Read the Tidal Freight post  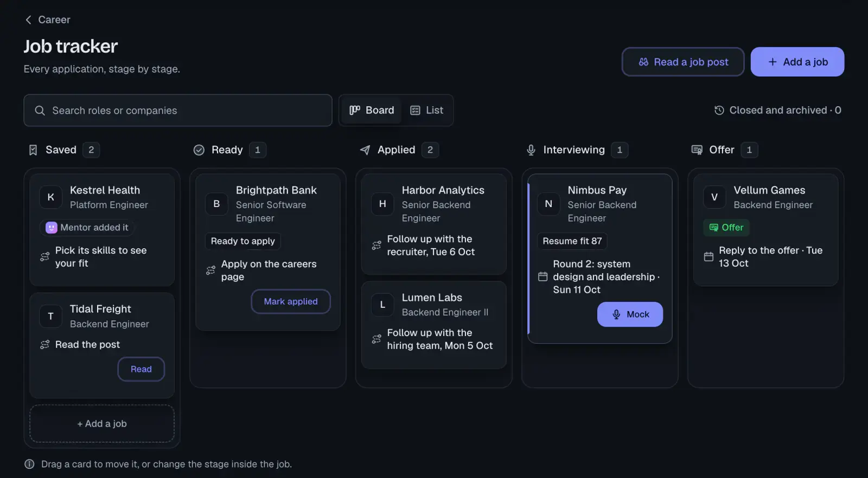[141, 369]
